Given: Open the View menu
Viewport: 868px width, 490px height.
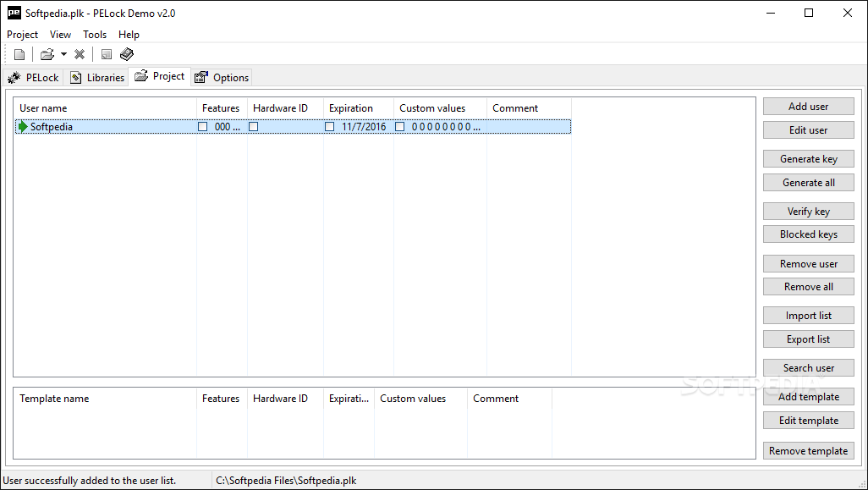Looking at the screenshot, I should (60, 35).
